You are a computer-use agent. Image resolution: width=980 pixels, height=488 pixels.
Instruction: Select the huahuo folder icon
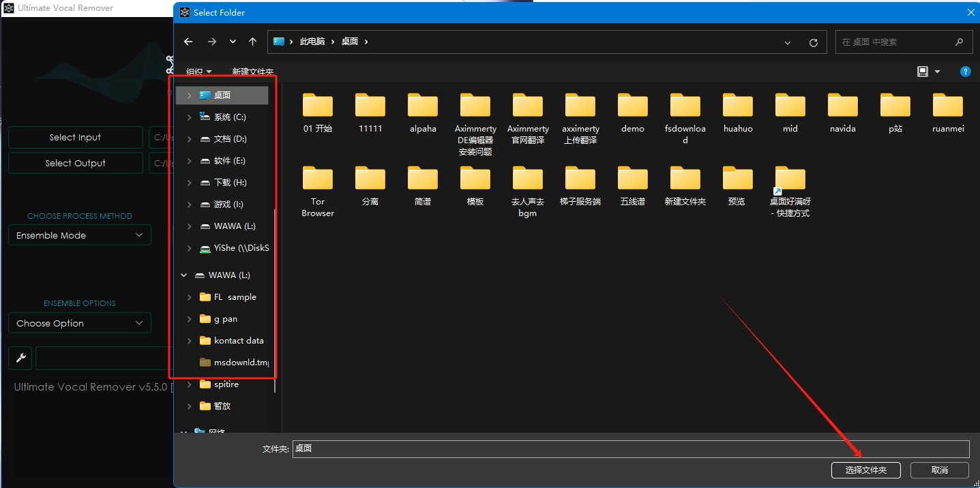738,106
